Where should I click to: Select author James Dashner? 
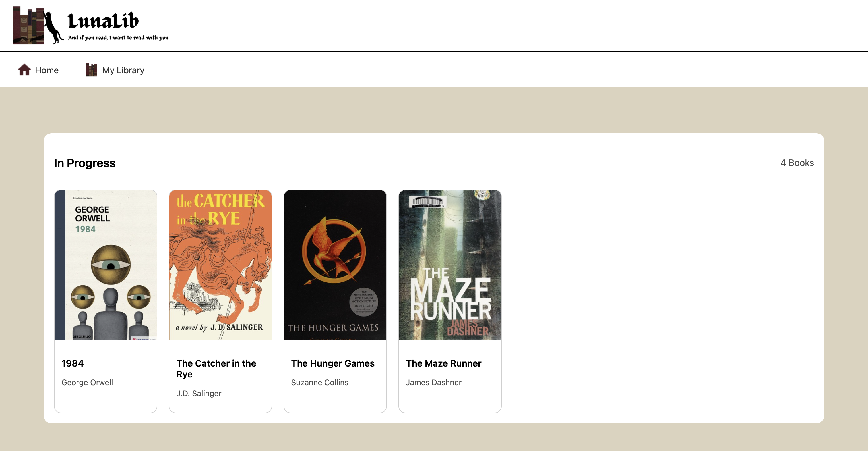[x=434, y=382]
